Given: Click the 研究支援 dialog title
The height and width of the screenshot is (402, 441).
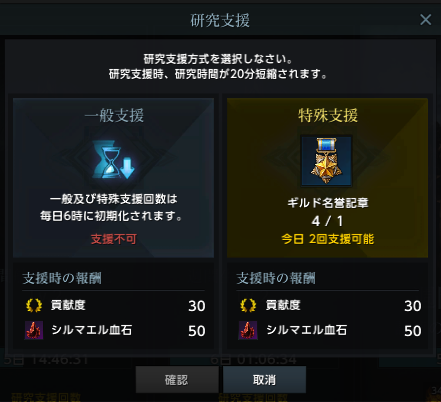Looking at the screenshot, I should [220, 20].
